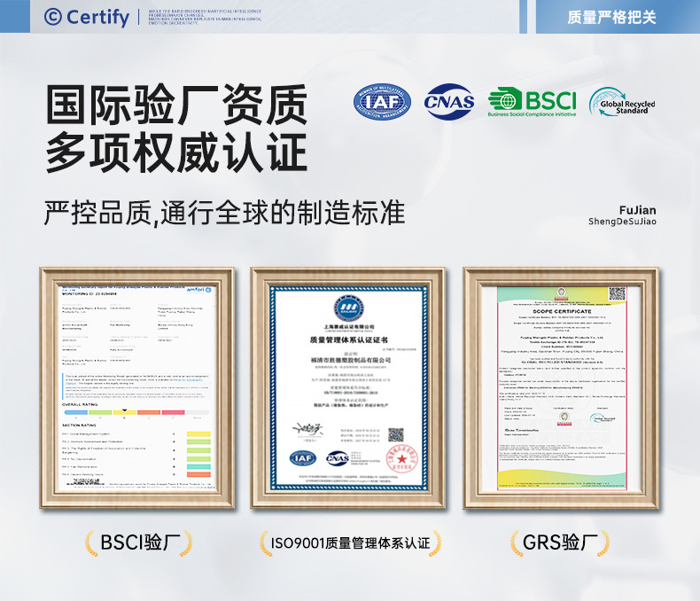Click the ISO9001质量管理体系认证 label
Image resolution: width=700 pixels, height=601 pixels.
click(x=351, y=543)
